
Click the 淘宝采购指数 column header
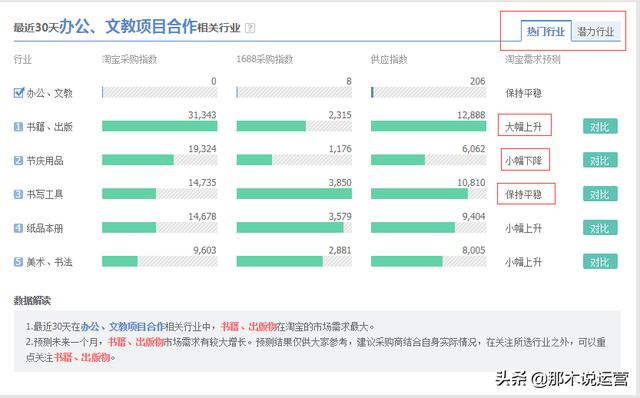tap(129, 59)
